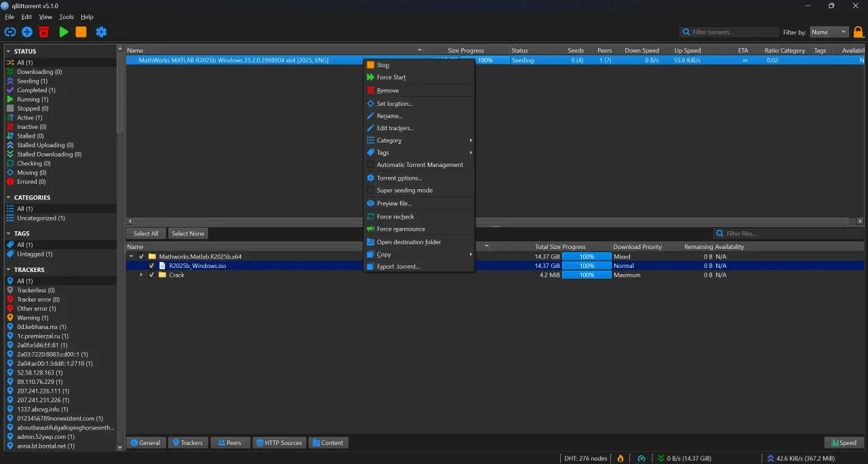Open the Category submenu in the context menu
Image resolution: width=868 pixels, height=464 pixels.
[419, 140]
